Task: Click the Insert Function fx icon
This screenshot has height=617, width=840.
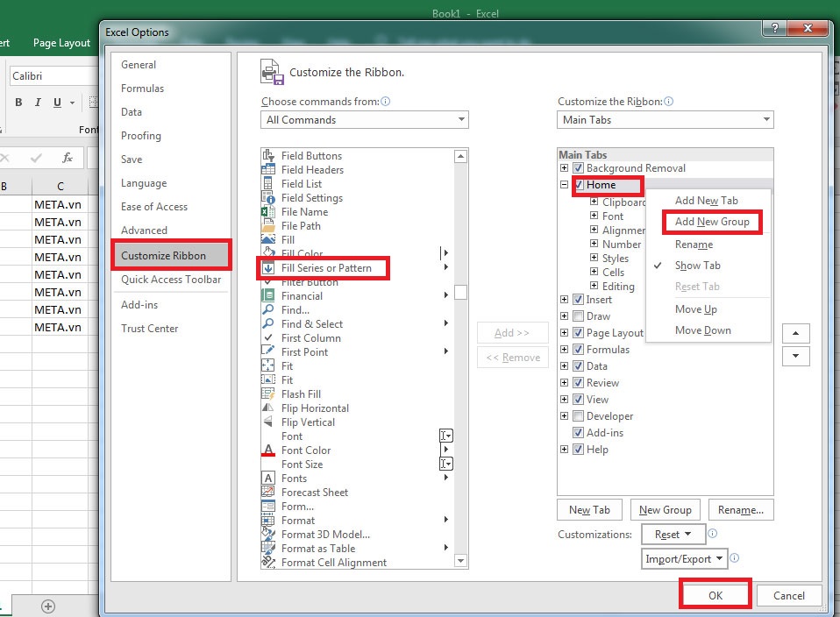Action: coord(68,157)
